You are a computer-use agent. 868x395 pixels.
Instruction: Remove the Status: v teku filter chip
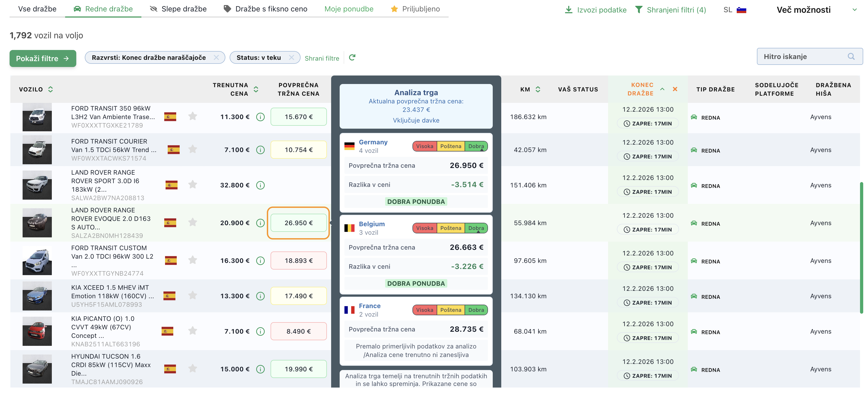292,58
